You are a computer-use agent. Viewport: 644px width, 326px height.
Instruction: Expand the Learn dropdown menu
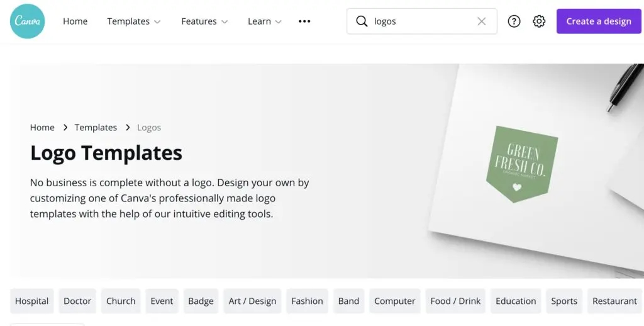(264, 21)
